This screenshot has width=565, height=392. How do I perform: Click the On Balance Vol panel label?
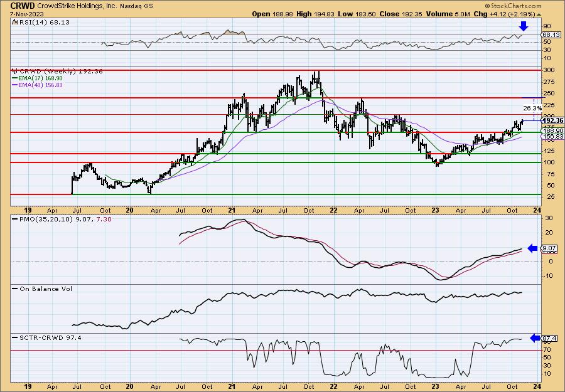[x=45, y=289]
